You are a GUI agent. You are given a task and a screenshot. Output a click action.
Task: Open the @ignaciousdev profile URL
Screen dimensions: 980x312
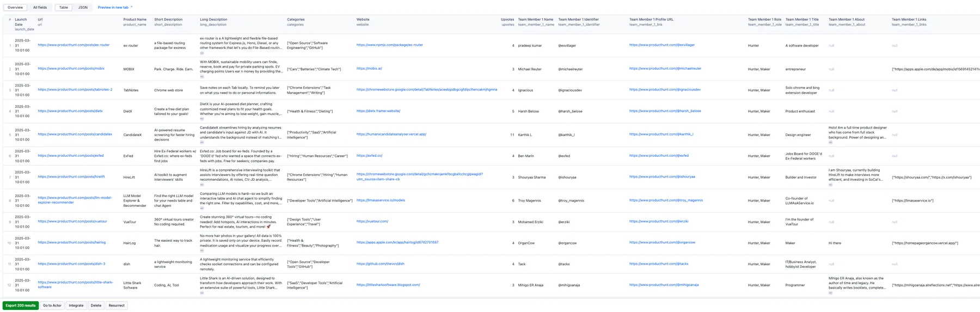coord(665,90)
